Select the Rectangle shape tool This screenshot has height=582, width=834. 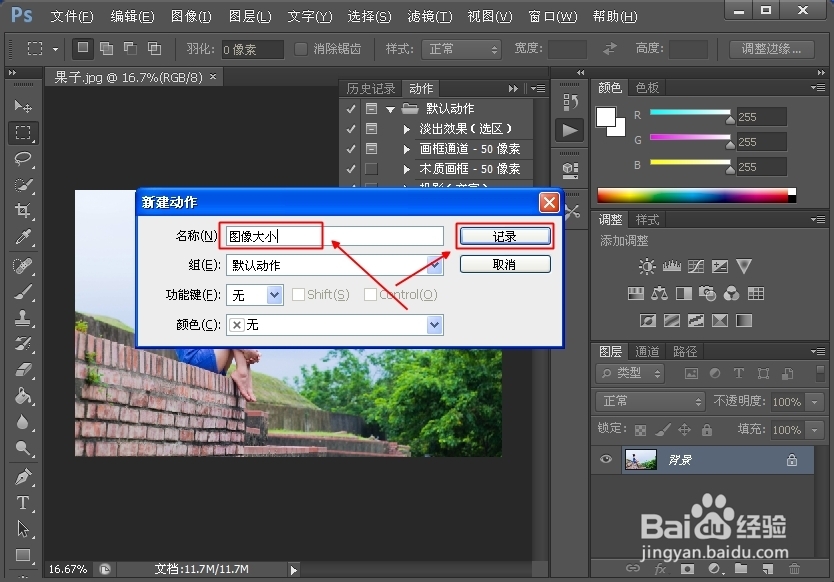point(23,555)
